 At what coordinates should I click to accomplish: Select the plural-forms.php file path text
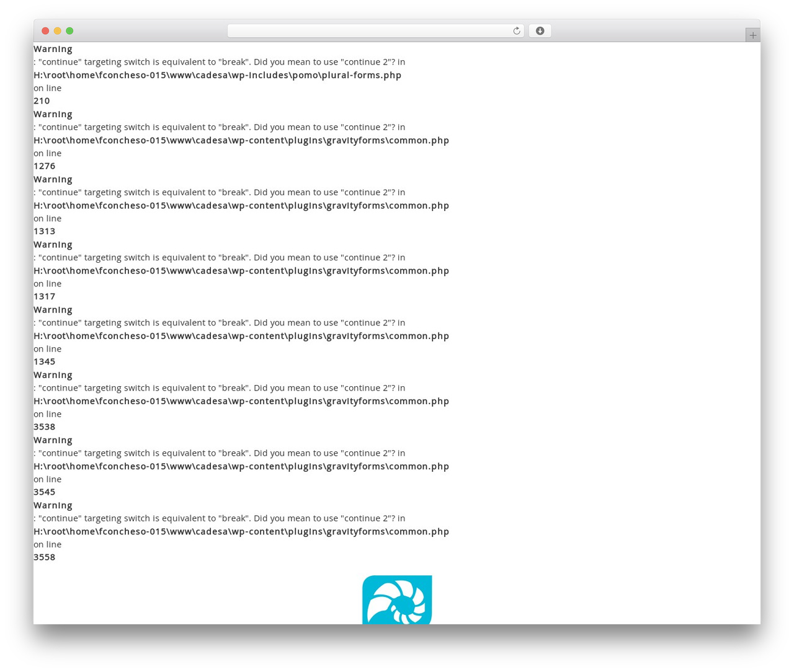pyautogui.click(x=217, y=75)
